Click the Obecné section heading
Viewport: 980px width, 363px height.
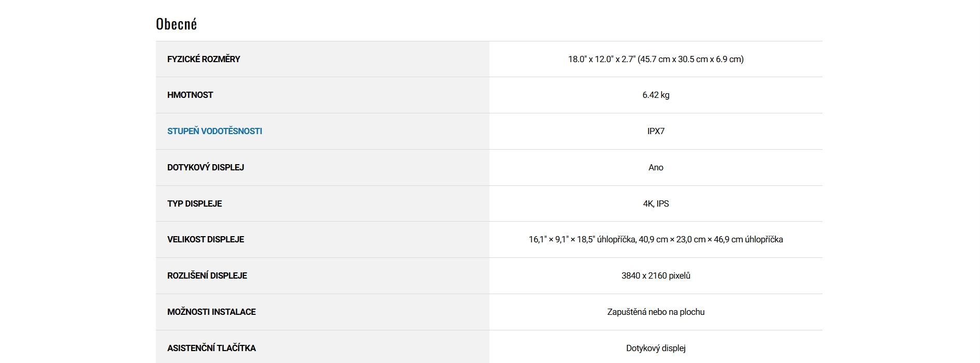click(x=177, y=24)
